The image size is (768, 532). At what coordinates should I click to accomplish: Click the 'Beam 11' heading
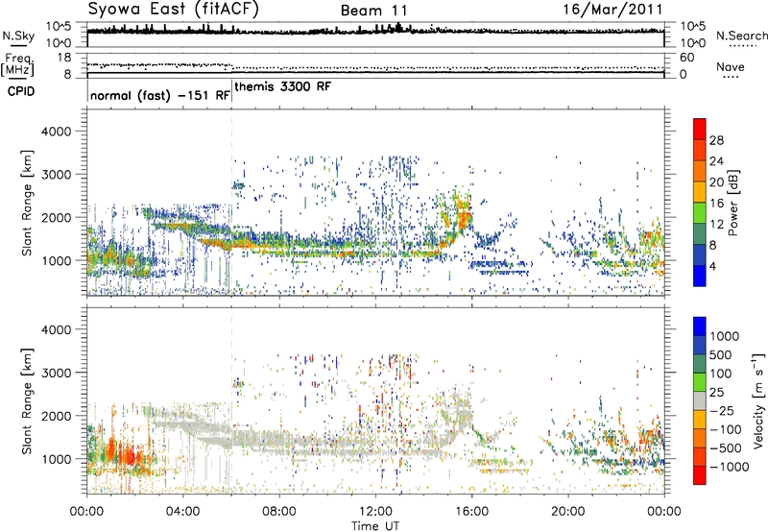click(373, 11)
